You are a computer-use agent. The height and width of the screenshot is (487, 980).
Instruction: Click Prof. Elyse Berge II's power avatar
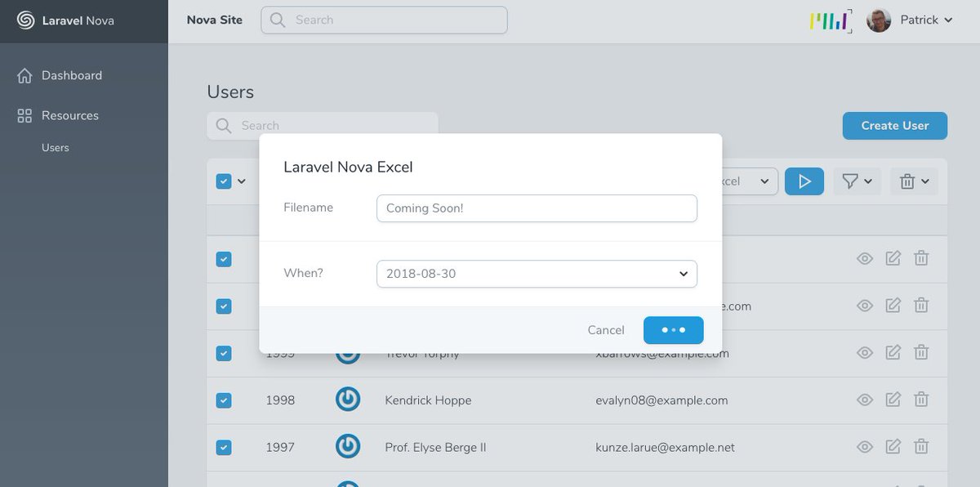click(348, 447)
